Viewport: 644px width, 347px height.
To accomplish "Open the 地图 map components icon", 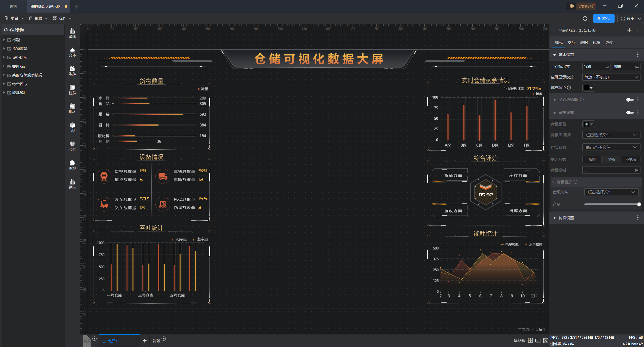I will (72, 108).
